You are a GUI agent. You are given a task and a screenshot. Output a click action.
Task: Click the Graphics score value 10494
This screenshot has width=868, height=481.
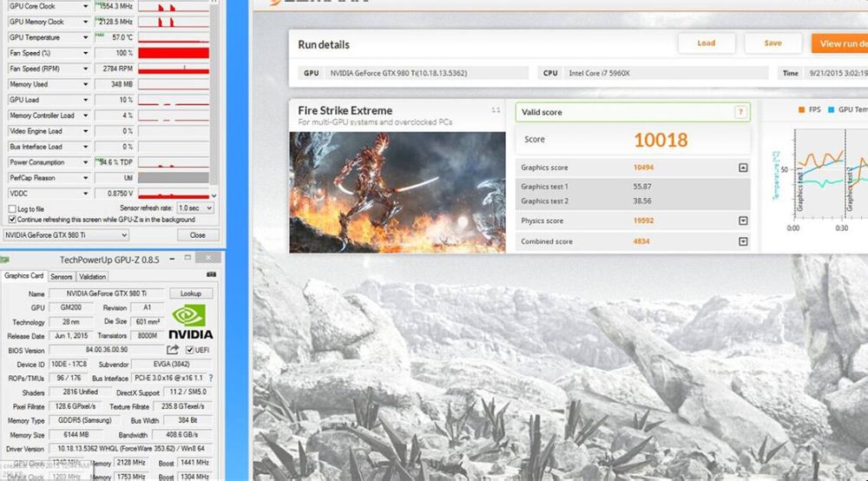[x=643, y=168]
